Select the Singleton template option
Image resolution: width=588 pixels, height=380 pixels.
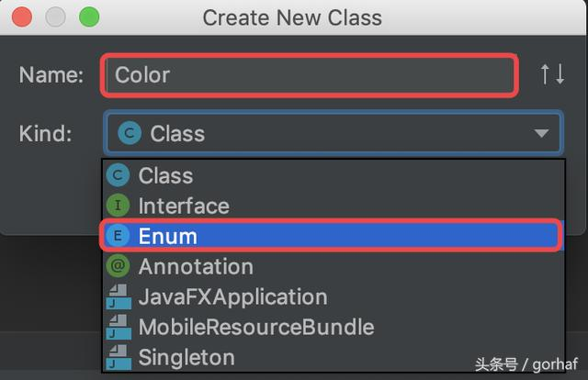(x=187, y=357)
